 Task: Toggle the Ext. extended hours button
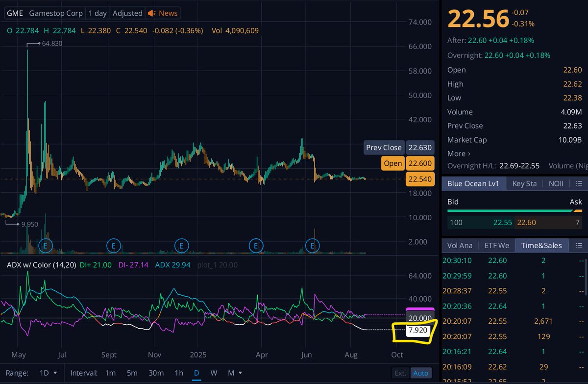pos(400,373)
